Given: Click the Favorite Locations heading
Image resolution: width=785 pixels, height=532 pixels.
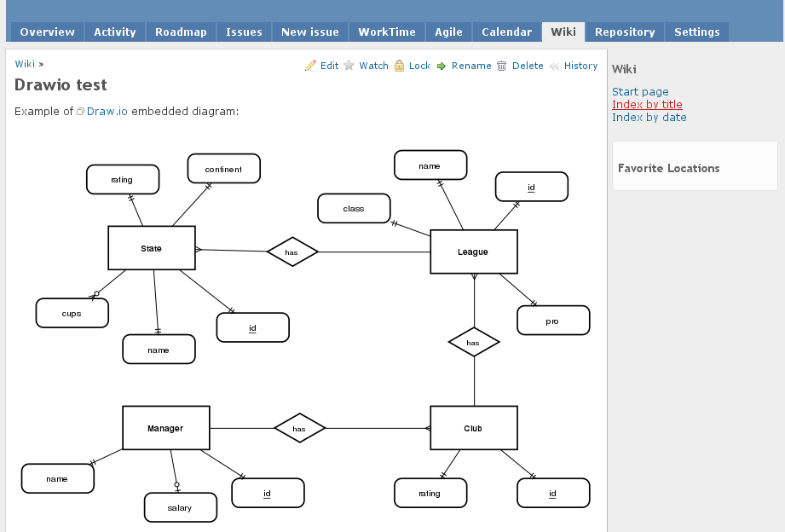Looking at the screenshot, I should point(668,168).
